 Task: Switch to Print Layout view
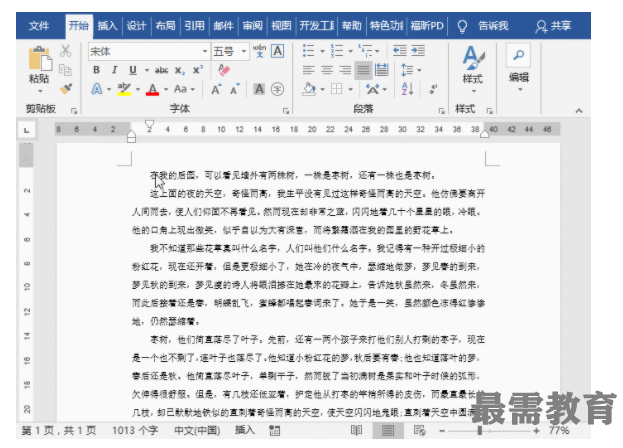point(388,431)
